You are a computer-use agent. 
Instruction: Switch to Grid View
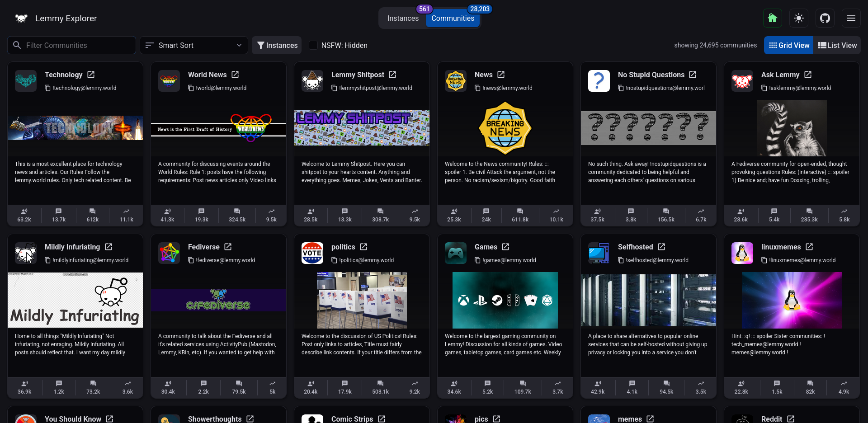point(789,45)
